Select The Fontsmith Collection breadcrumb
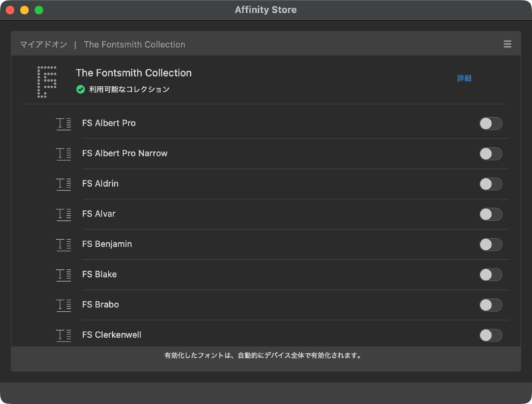 coord(134,44)
